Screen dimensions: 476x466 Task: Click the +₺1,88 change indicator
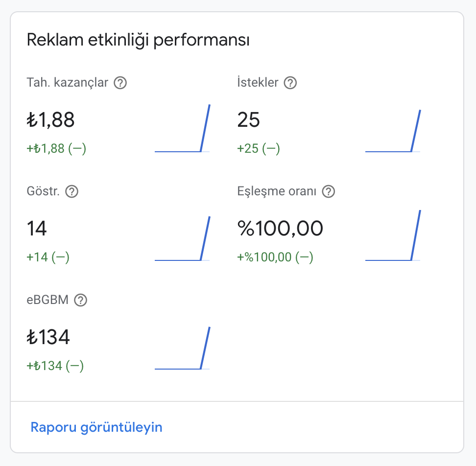click(56, 149)
